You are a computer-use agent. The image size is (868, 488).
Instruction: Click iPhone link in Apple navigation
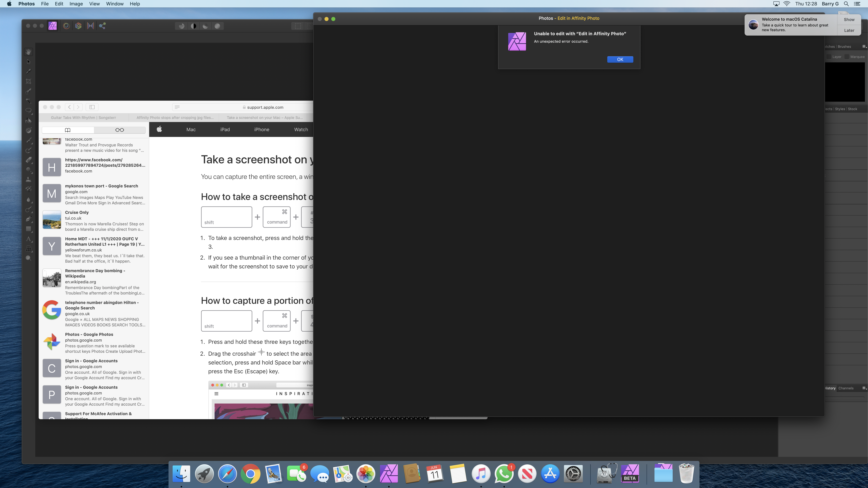pyautogui.click(x=261, y=129)
